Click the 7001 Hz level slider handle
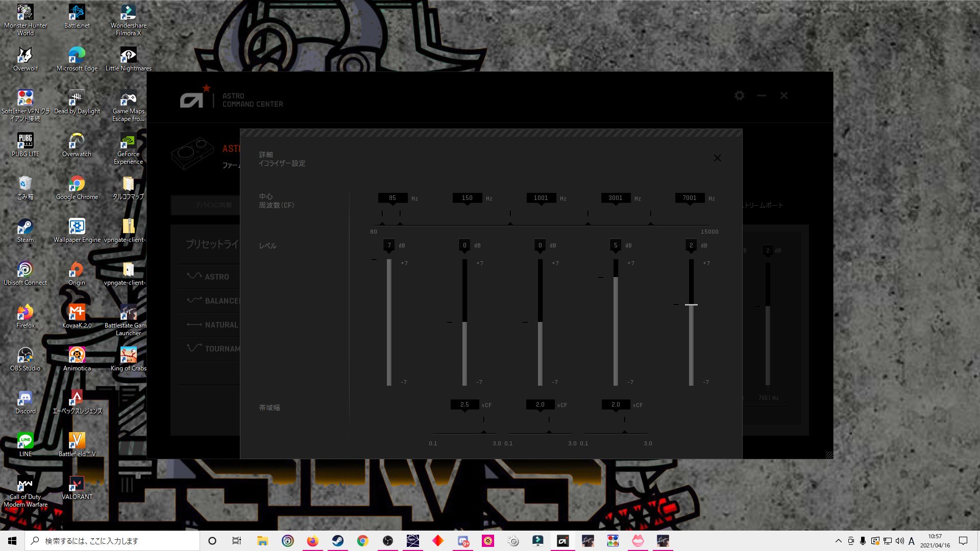 point(691,305)
